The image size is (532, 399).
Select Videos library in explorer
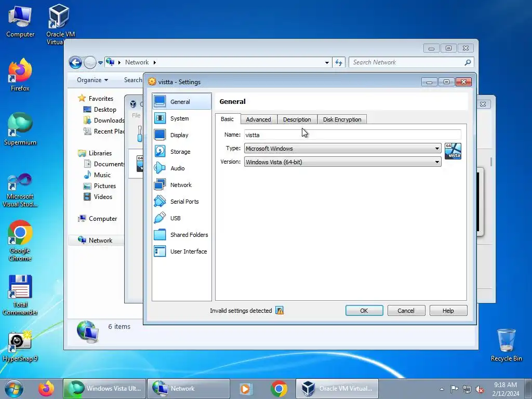98,197
